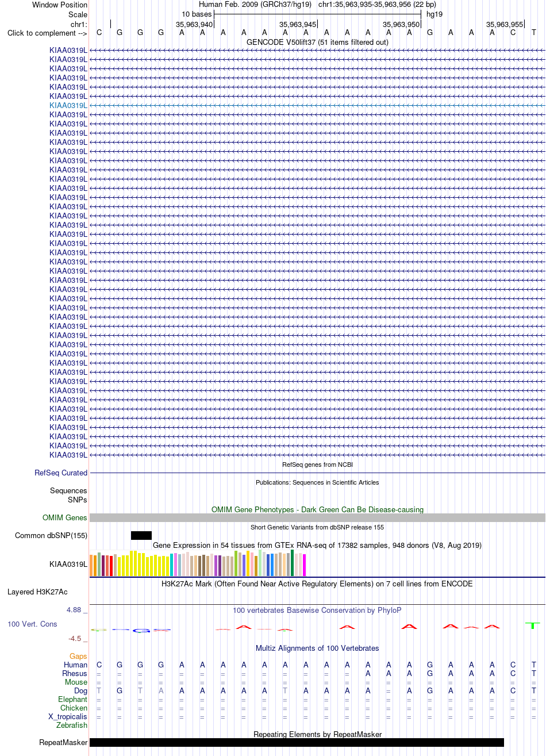Click the green T PhyloP conservation logo
Screen dimensions: 546x756
pos(533,625)
